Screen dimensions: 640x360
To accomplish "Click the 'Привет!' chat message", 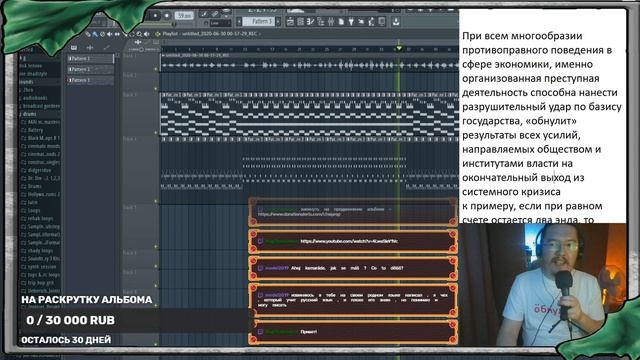I will (x=353, y=332).
